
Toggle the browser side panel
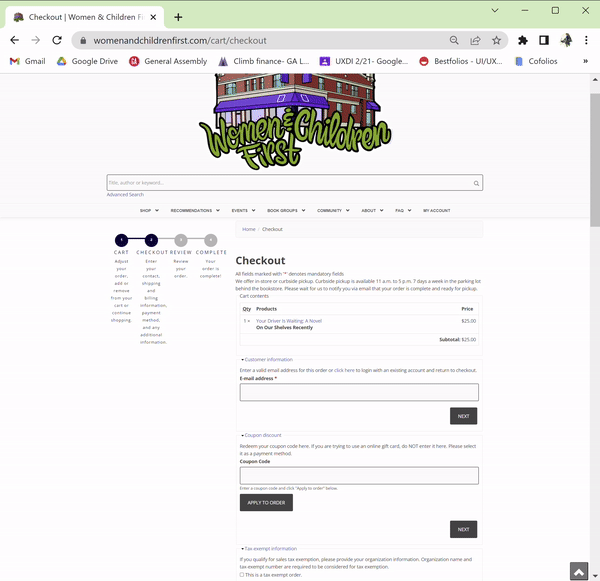click(544, 40)
